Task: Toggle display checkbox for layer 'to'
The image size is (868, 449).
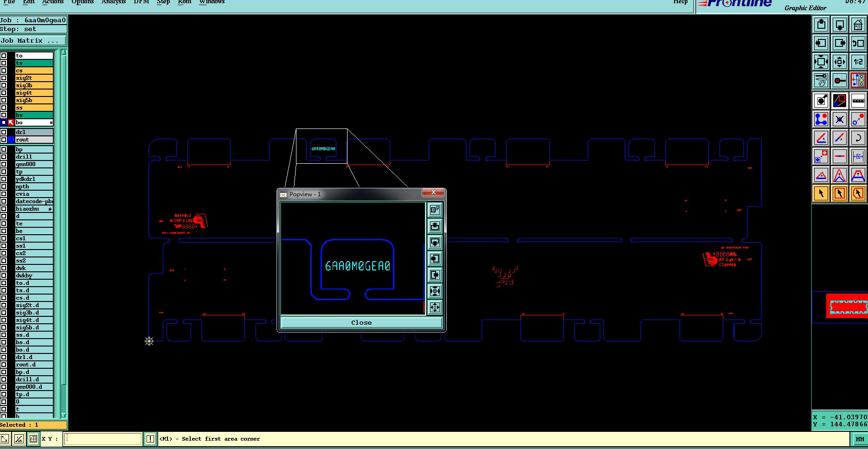Action: [x=4, y=56]
